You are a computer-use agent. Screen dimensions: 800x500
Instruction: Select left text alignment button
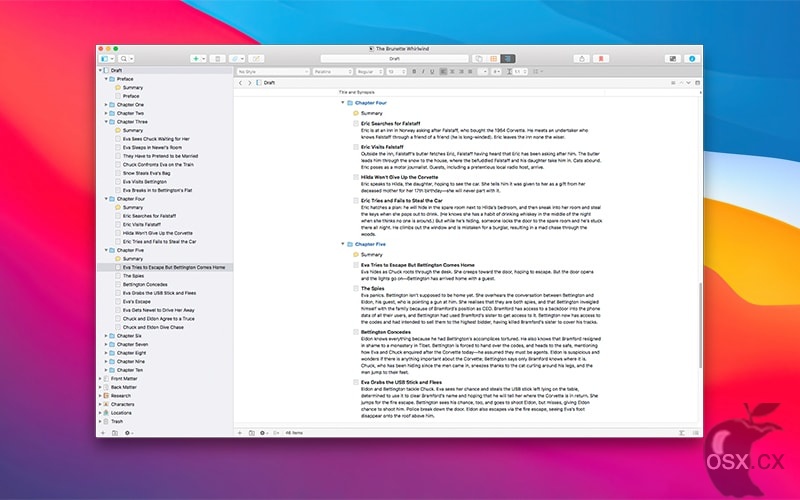[443, 71]
